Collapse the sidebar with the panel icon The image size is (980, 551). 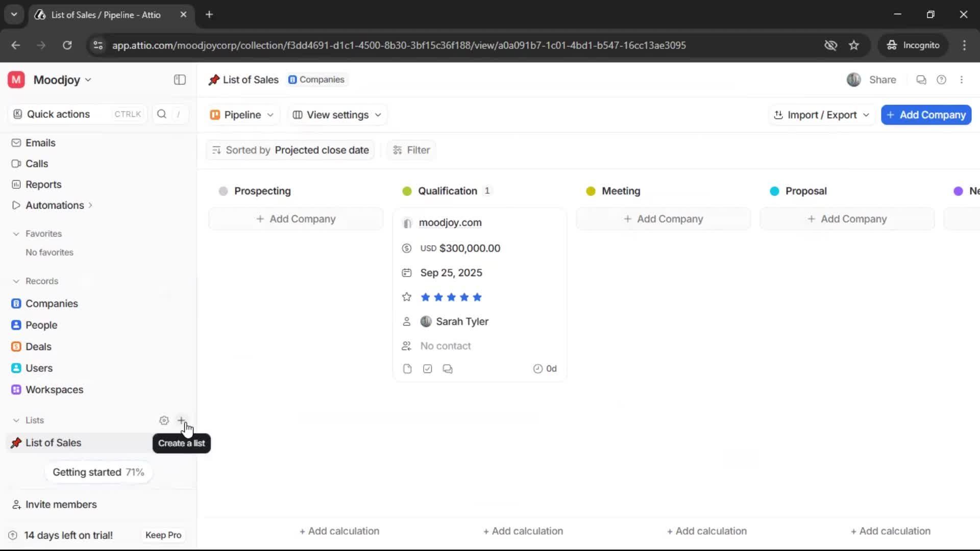[x=179, y=80]
